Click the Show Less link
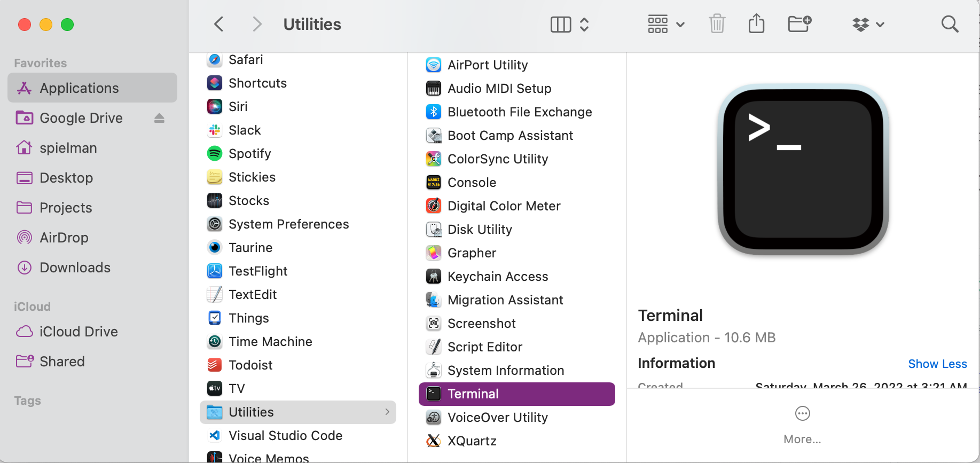The width and height of the screenshot is (980, 463). (x=937, y=364)
